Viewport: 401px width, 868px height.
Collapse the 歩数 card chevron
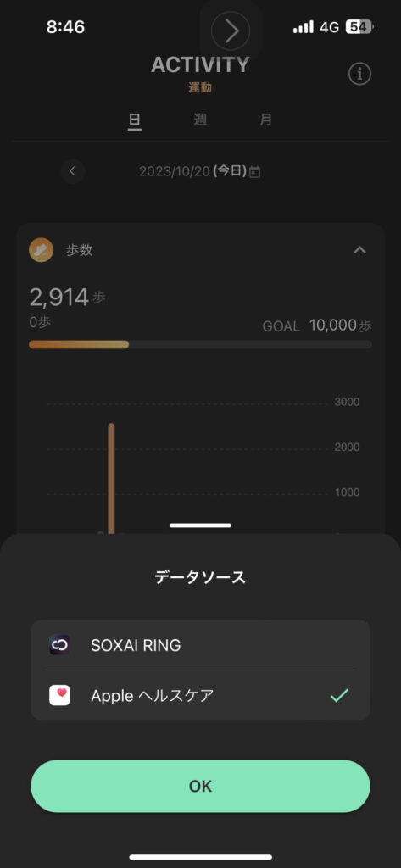coord(360,250)
